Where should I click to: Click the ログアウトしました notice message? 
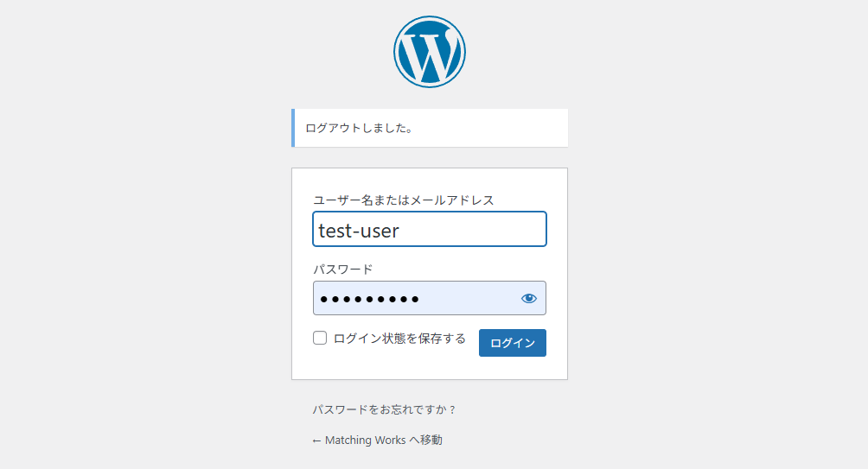359,129
